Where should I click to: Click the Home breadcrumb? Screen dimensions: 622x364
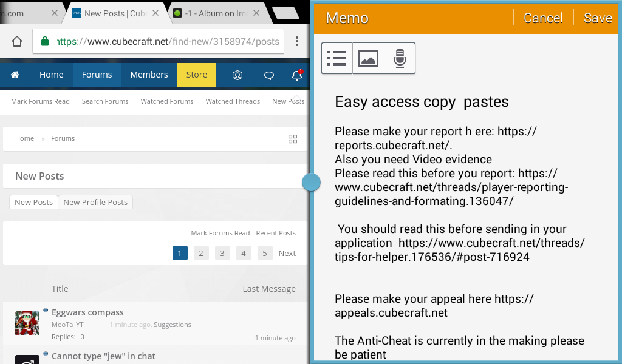24,138
